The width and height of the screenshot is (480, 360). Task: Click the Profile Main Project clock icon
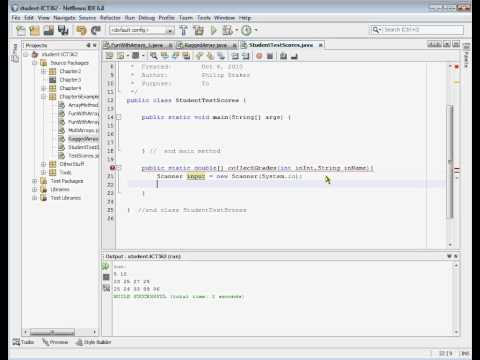coord(246,30)
